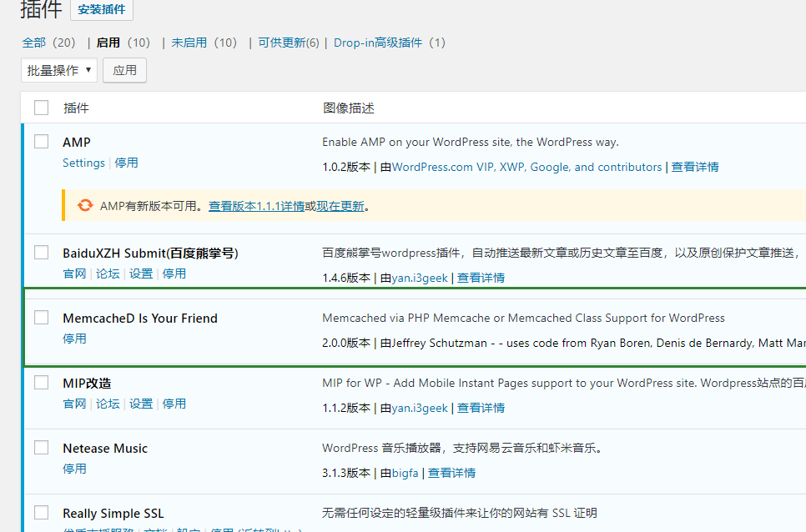Apply the bulk action with 应用
Screen dimensions: 806x532
125,70
